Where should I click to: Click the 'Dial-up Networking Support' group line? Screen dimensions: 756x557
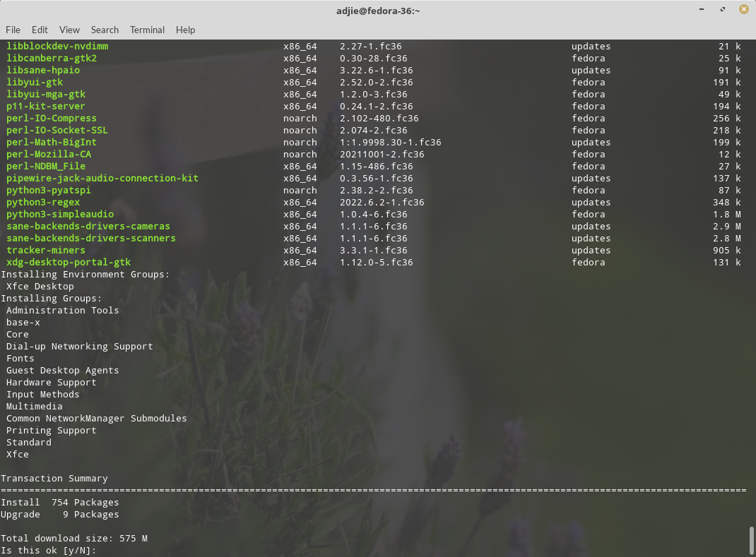tap(80, 347)
